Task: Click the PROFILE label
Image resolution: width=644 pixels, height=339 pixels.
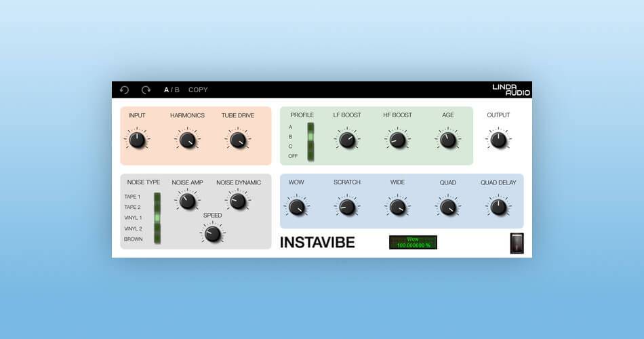Action: 302,115
